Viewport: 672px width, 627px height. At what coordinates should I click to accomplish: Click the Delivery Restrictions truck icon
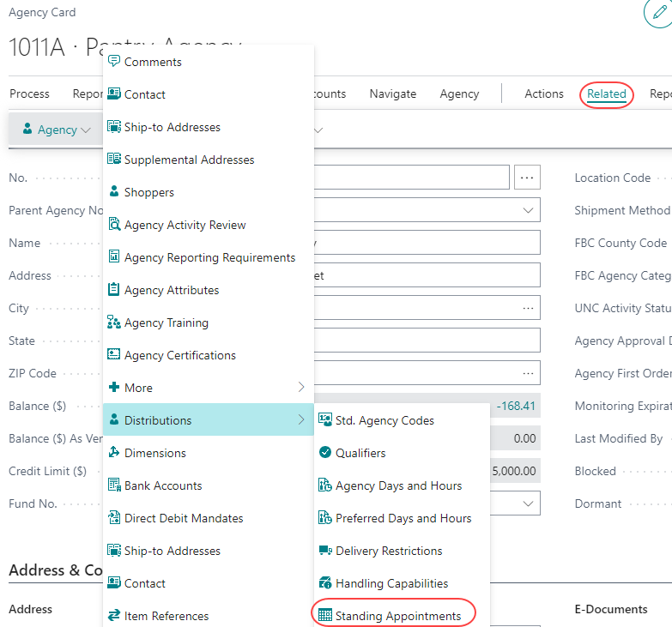click(324, 551)
